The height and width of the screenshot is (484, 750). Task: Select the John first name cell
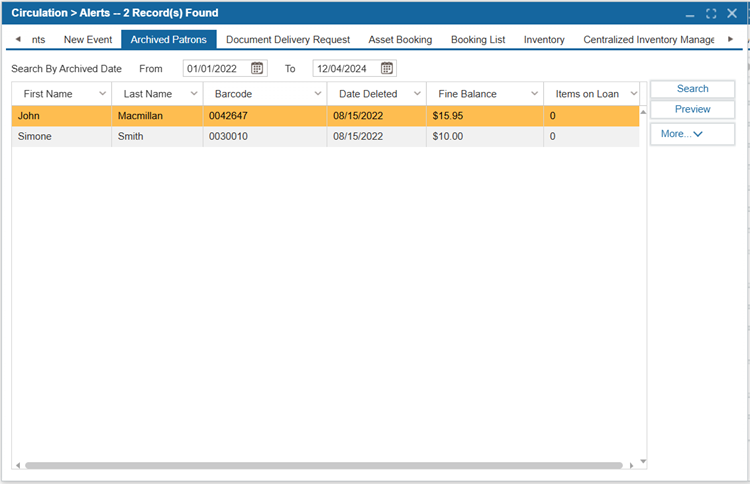[62, 116]
